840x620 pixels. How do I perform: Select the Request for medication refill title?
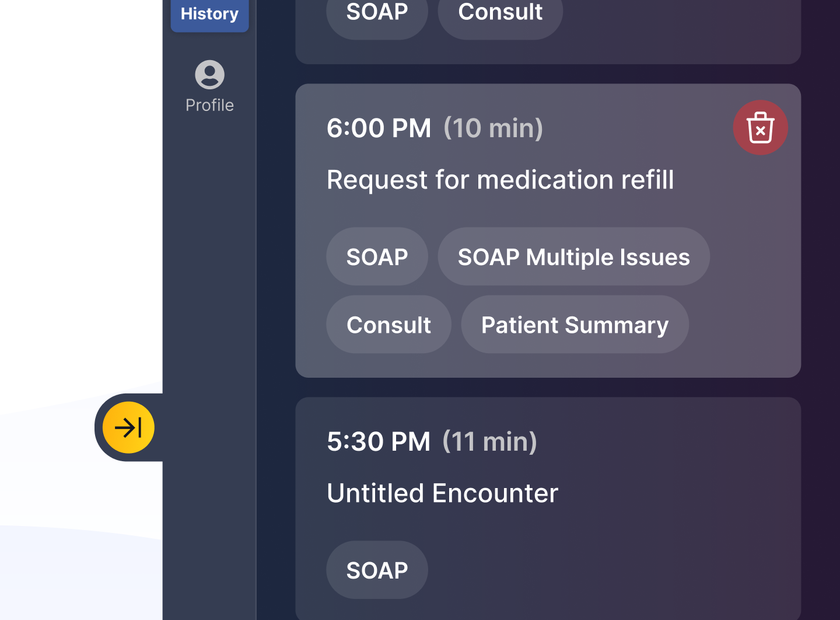click(500, 180)
